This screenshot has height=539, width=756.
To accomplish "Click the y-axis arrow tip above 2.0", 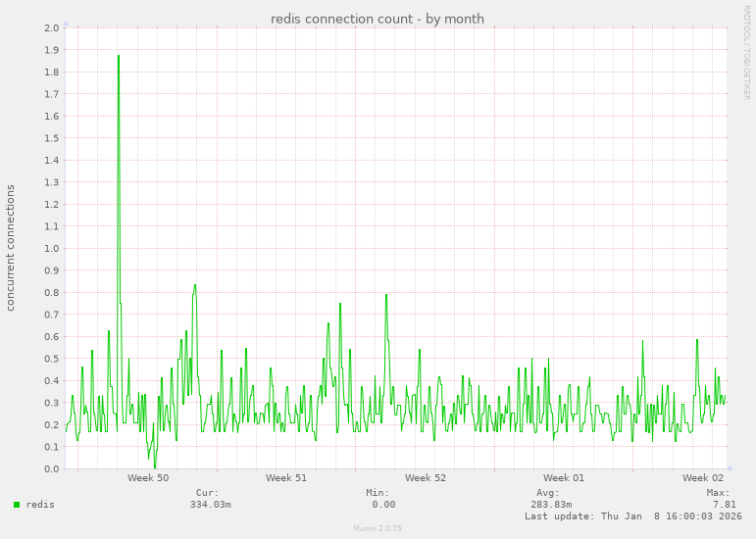I will point(66,24).
